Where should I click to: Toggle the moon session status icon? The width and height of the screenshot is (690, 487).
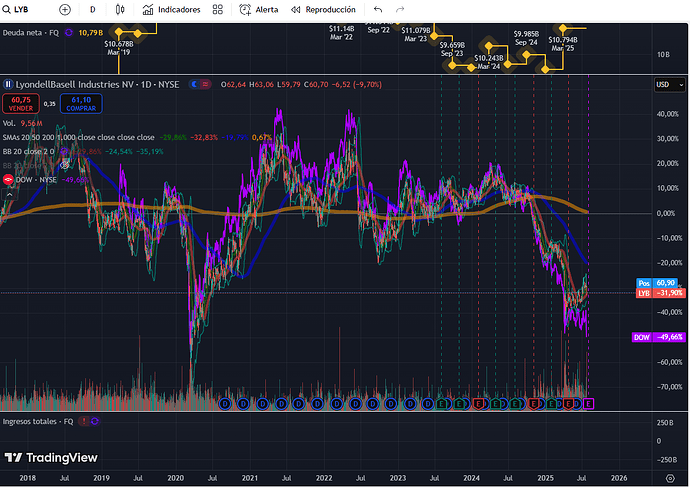coord(195,84)
